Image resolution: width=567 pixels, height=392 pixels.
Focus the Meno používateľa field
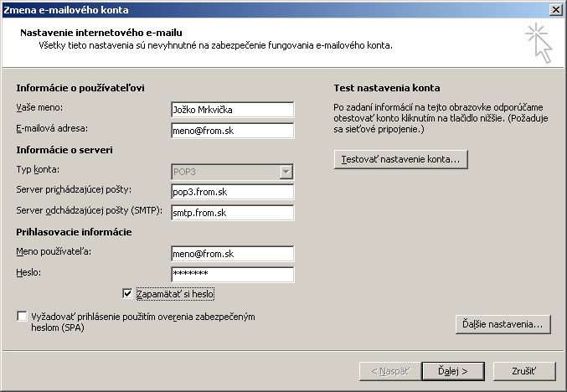230,254
